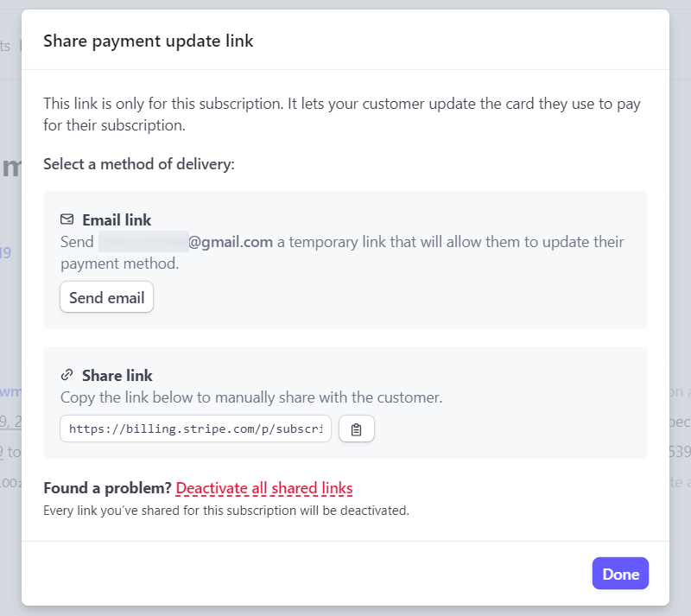The image size is (691, 616).
Task: Click the note about every shared link deactivated
Action: (x=226, y=511)
